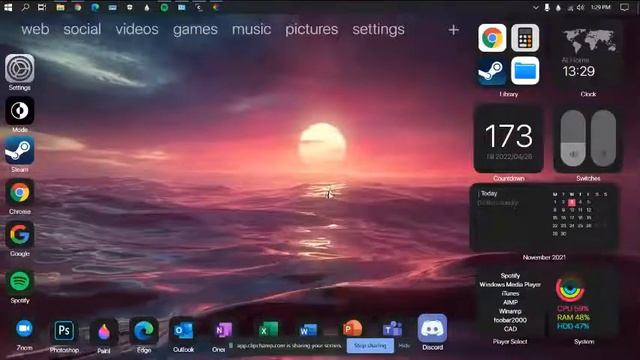Open Excel from the bottom dock
The image size is (640, 360).
(x=268, y=330)
